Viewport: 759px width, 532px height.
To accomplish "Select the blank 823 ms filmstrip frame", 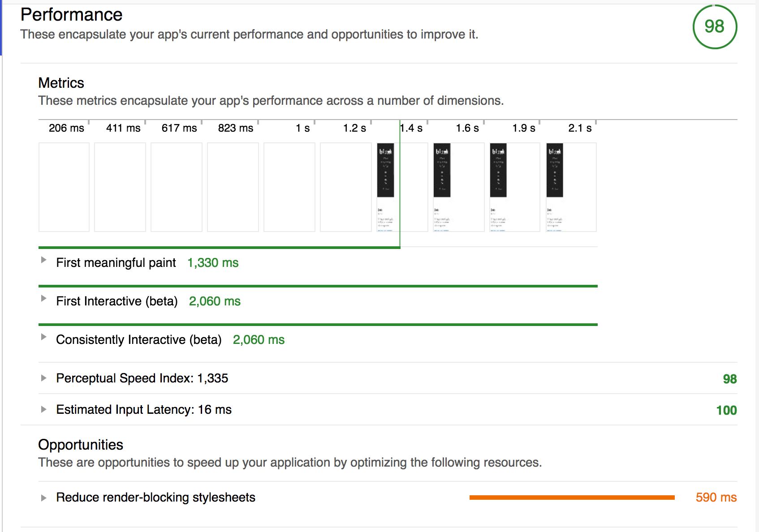I will [x=233, y=187].
